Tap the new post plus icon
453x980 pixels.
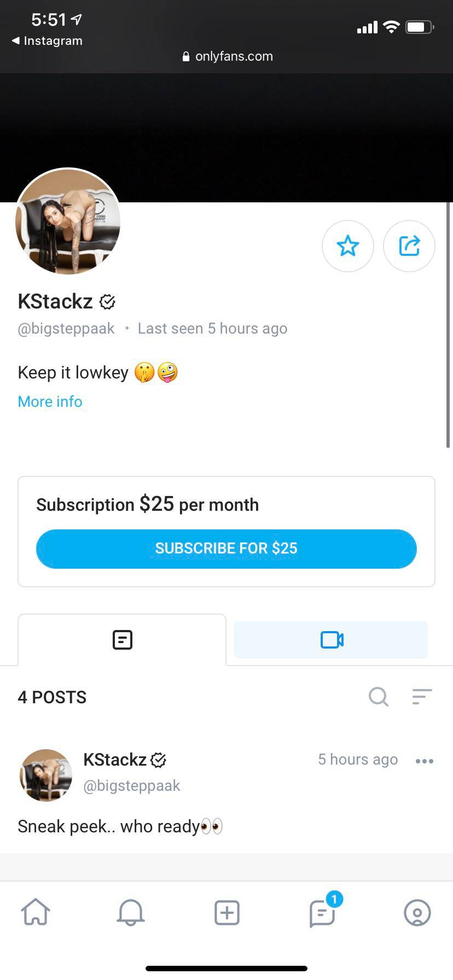coord(226,912)
